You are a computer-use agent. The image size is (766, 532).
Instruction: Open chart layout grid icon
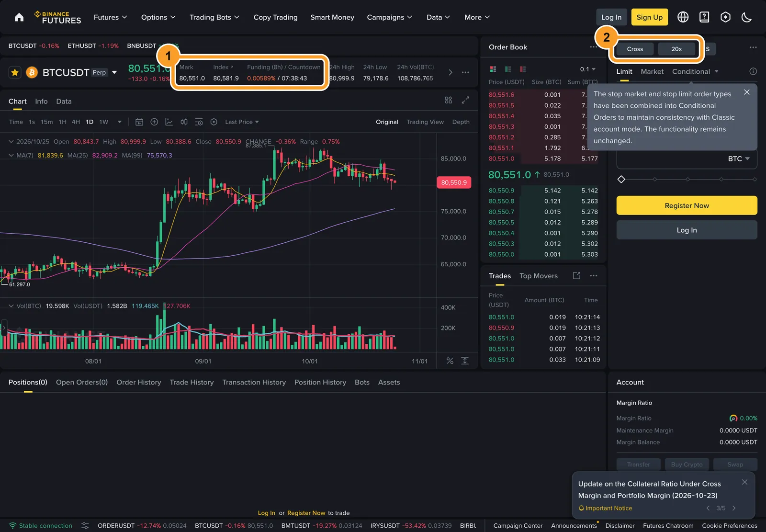click(x=448, y=100)
